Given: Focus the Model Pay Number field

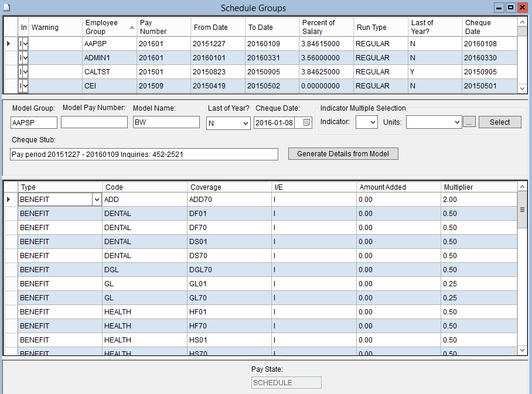Looking at the screenshot, I should (94, 122).
